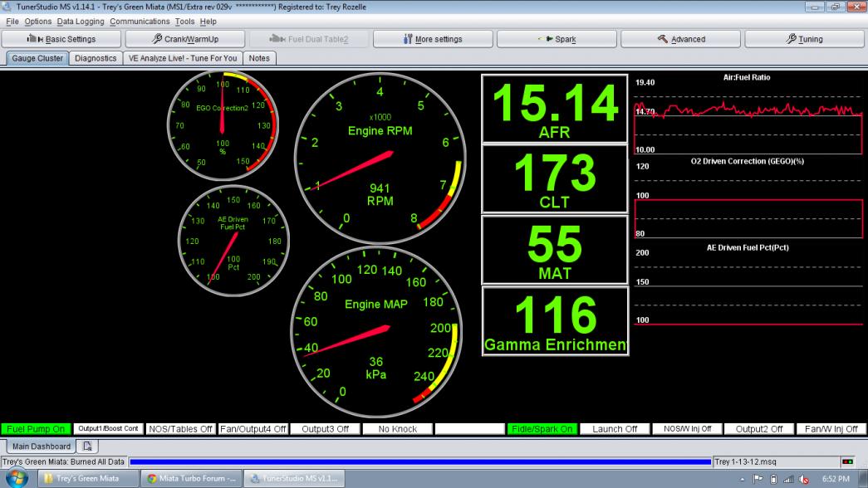Viewport: 868px width, 488px height.
Task: Click the new dashboard tab icon
Action: (86, 447)
